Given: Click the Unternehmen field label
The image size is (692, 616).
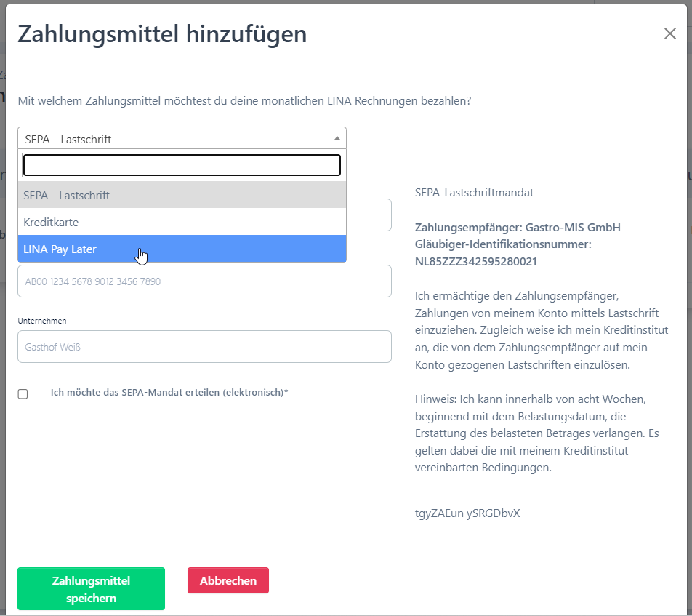Looking at the screenshot, I should click(42, 321).
